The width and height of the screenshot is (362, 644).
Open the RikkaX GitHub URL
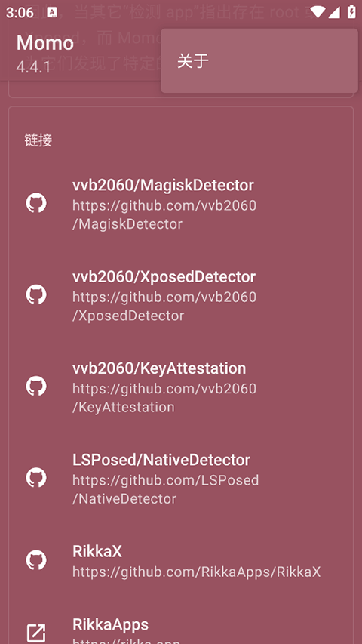point(197,572)
